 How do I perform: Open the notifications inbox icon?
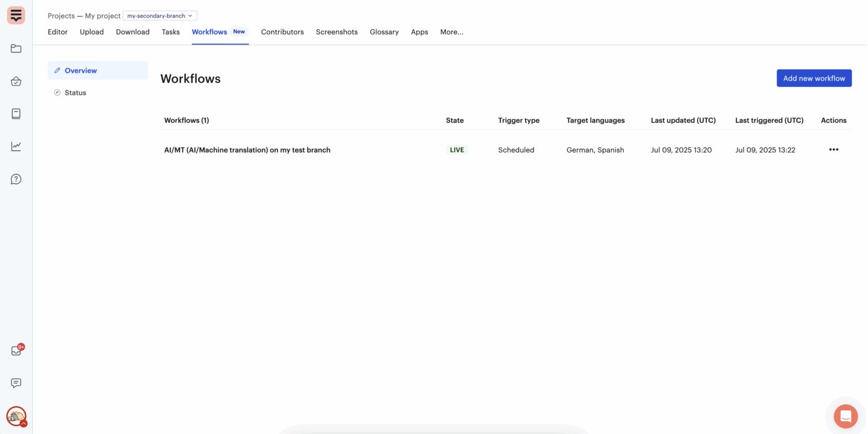coord(16,351)
